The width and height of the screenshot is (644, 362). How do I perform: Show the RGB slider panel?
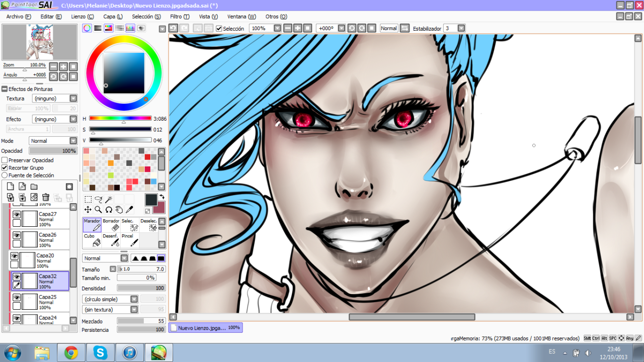(98, 28)
